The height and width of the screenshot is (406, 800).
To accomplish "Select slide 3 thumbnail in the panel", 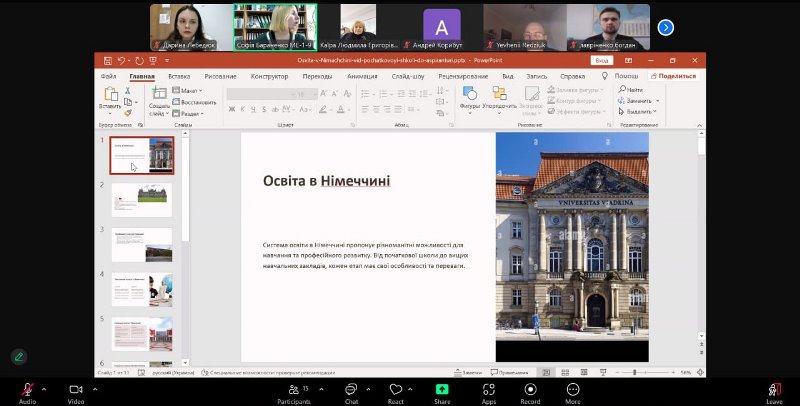I will click(141, 244).
